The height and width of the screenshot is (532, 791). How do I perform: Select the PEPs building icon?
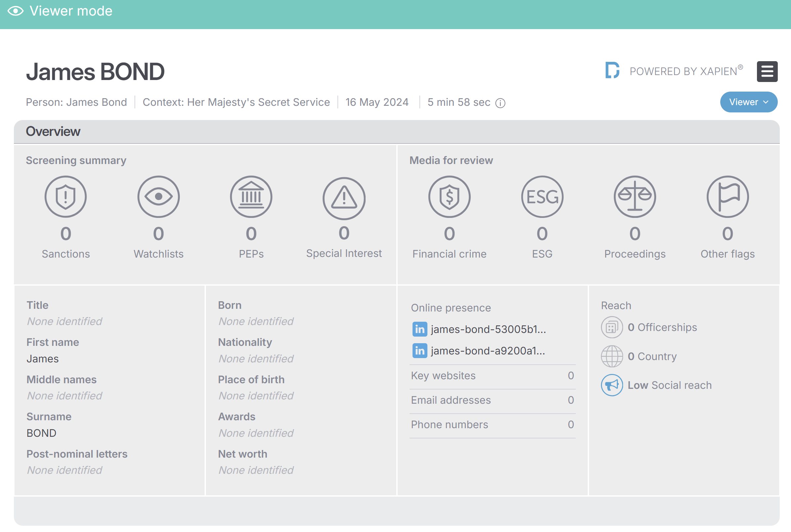tap(251, 197)
